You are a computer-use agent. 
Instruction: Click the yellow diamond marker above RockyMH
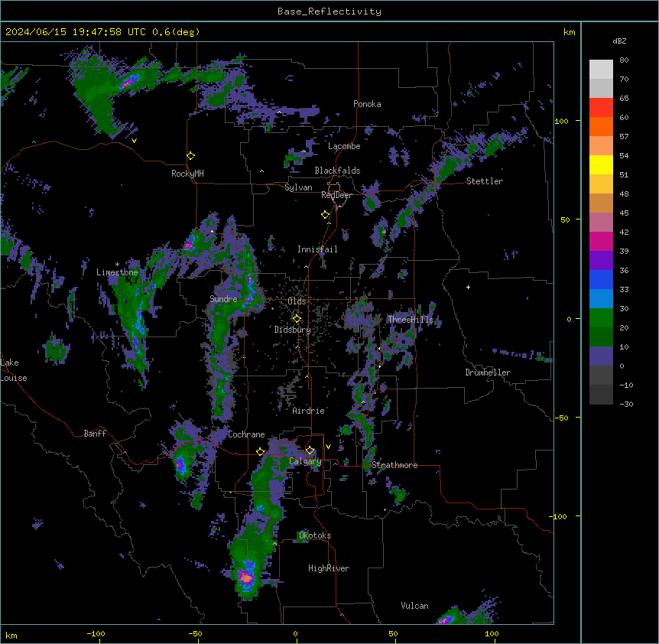(x=191, y=156)
